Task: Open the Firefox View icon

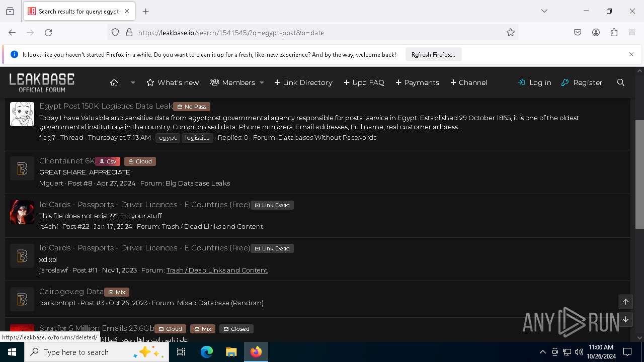Action: click(10, 11)
